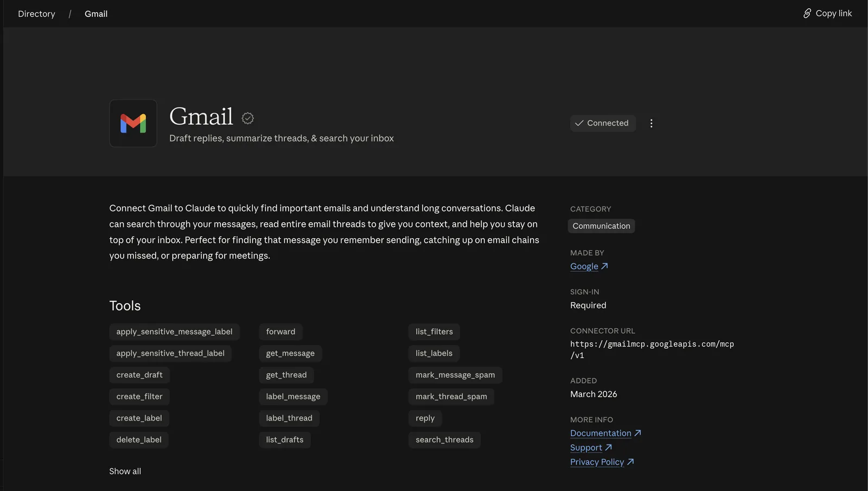This screenshot has height=491, width=868.
Task: Click the 'Draft replies, summarize threads' subtitle
Action: click(x=282, y=138)
